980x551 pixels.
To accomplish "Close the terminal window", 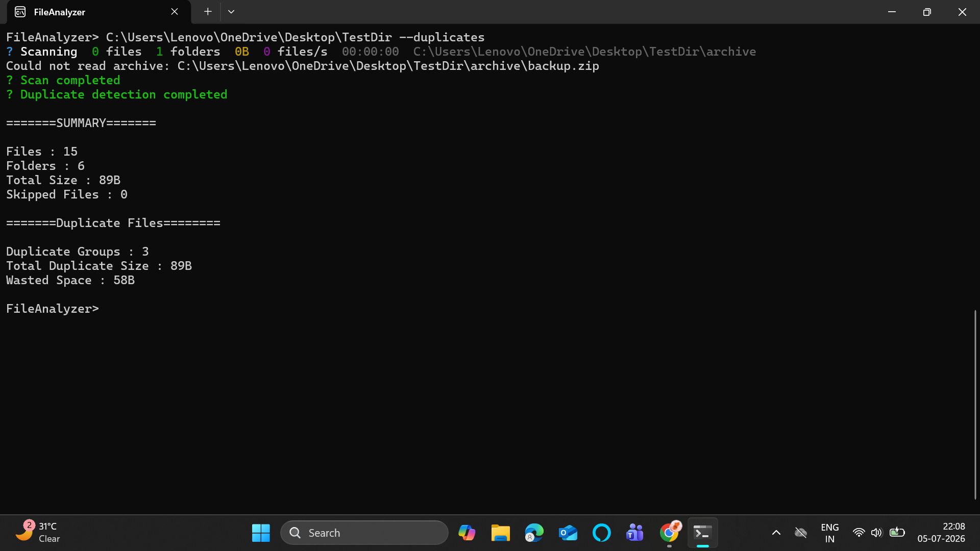I will tap(962, 12).
